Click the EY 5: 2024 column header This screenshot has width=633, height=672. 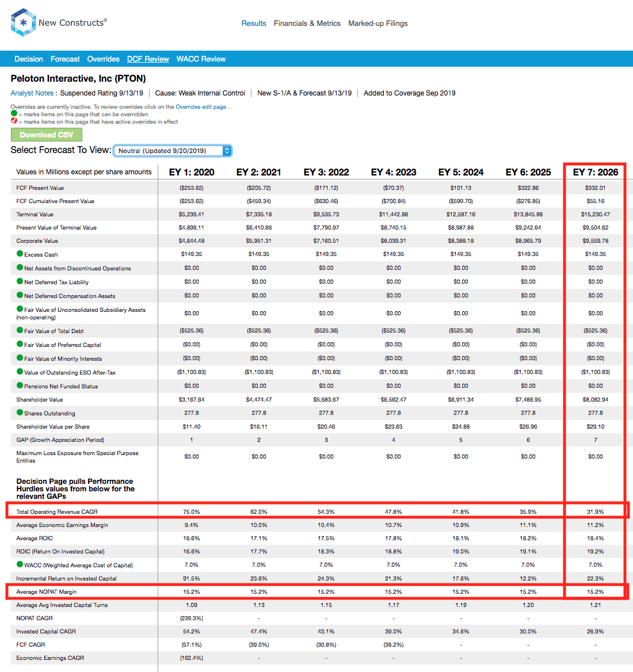pyautogui.click(x=461, y=172)
